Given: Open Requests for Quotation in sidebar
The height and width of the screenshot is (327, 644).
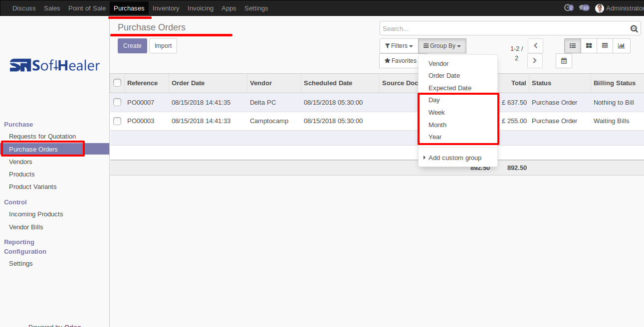Looking at the screenshot, I should (x=42, y=136).
